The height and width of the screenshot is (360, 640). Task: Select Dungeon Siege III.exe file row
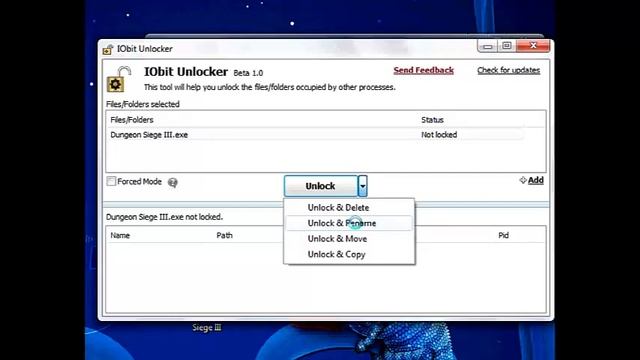[x=316, y=135]
